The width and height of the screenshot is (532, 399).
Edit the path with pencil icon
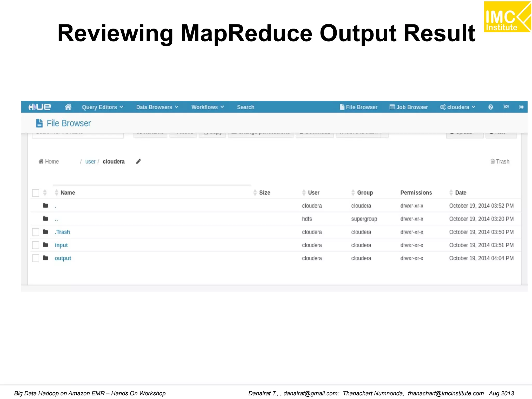138,162
